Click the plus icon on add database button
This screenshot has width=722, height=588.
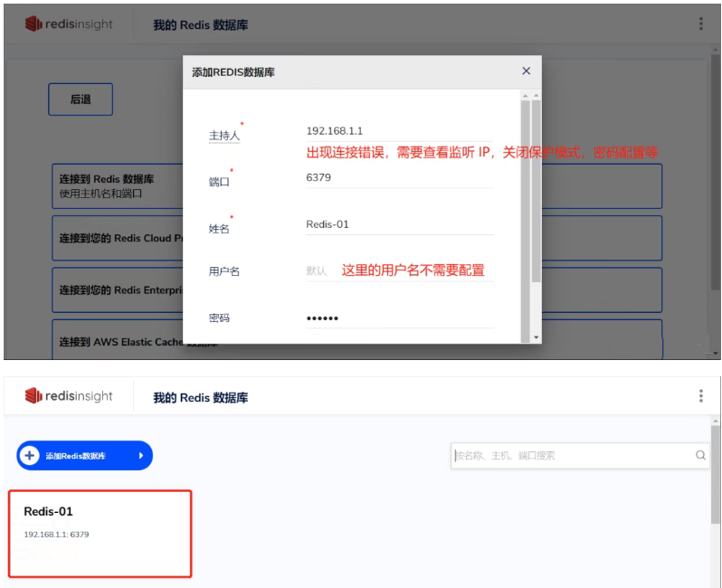pyautogui.click(x=30, y=455)
